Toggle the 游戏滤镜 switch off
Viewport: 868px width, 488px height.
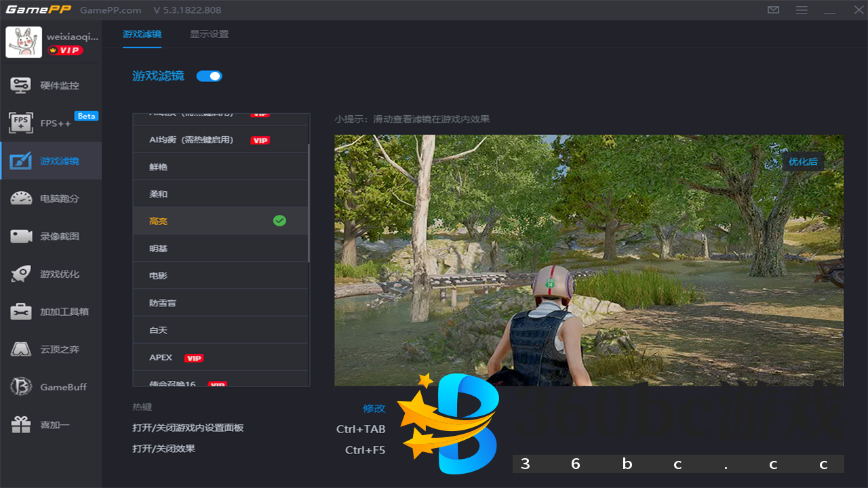click(x=209, y=76)
